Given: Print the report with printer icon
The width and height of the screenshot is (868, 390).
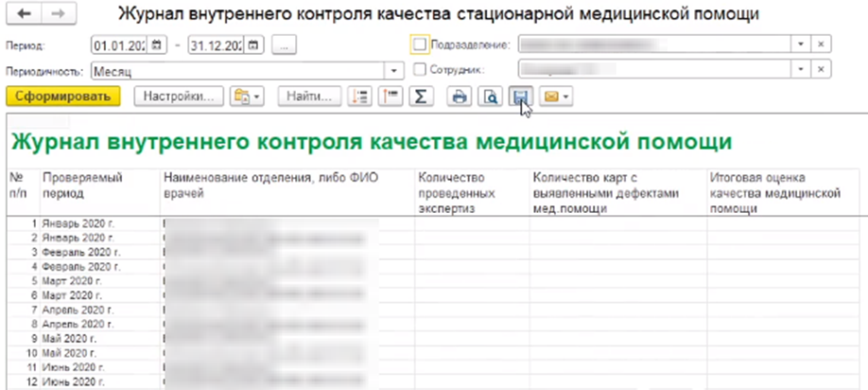Looking at the screenshot, I should pos(460,97).
